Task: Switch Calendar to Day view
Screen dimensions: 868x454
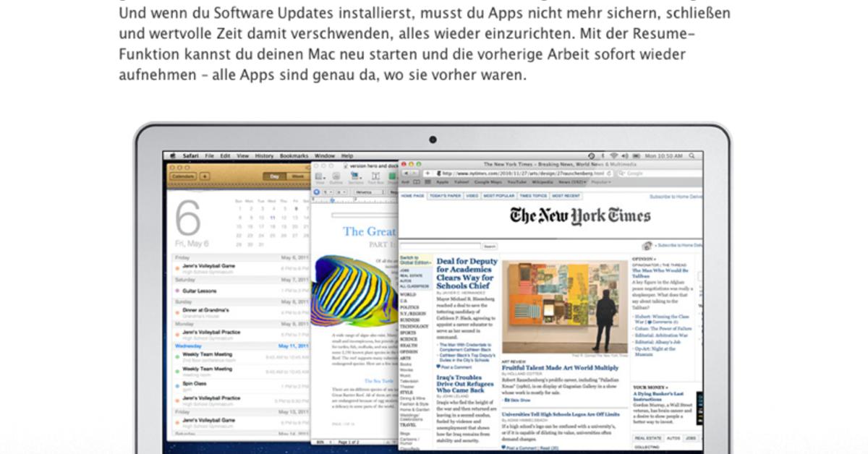Action: pos(274,176)
